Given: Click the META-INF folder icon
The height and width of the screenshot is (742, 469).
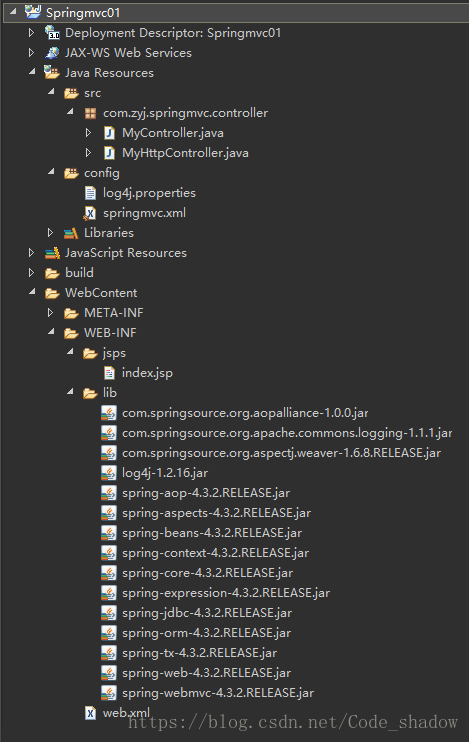Looking at the screenshot, I should [x=71, y=313].
